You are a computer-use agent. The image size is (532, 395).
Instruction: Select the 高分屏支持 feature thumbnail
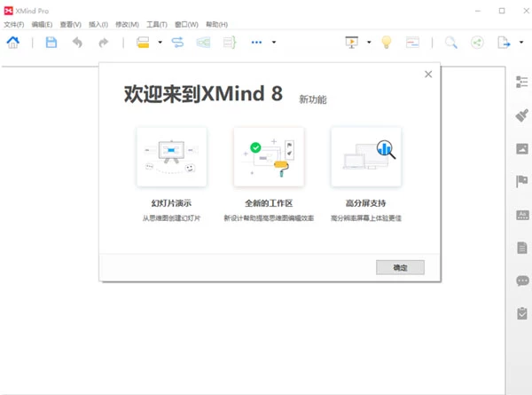(x=365, y=156)
